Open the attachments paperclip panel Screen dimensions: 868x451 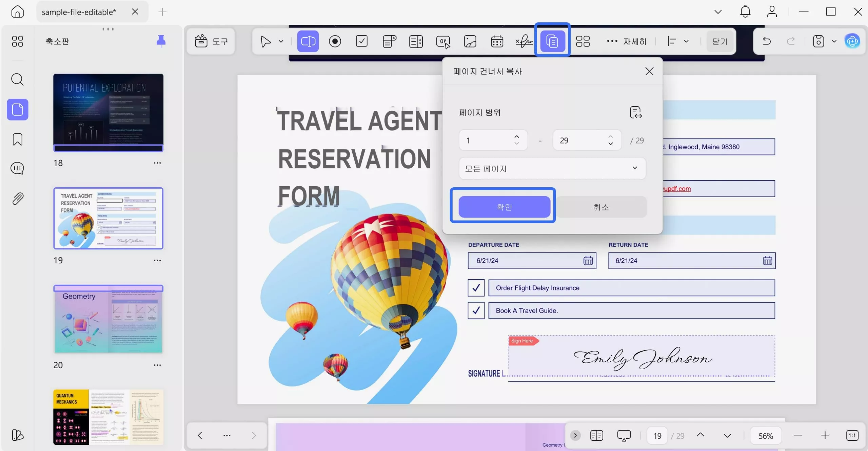click(x=17, y=199)
